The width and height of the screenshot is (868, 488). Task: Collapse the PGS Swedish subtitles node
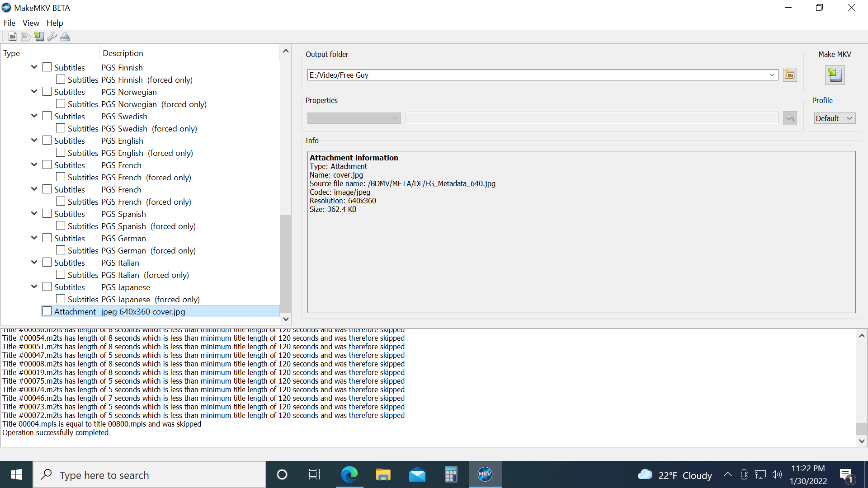[x=34, y=116]
